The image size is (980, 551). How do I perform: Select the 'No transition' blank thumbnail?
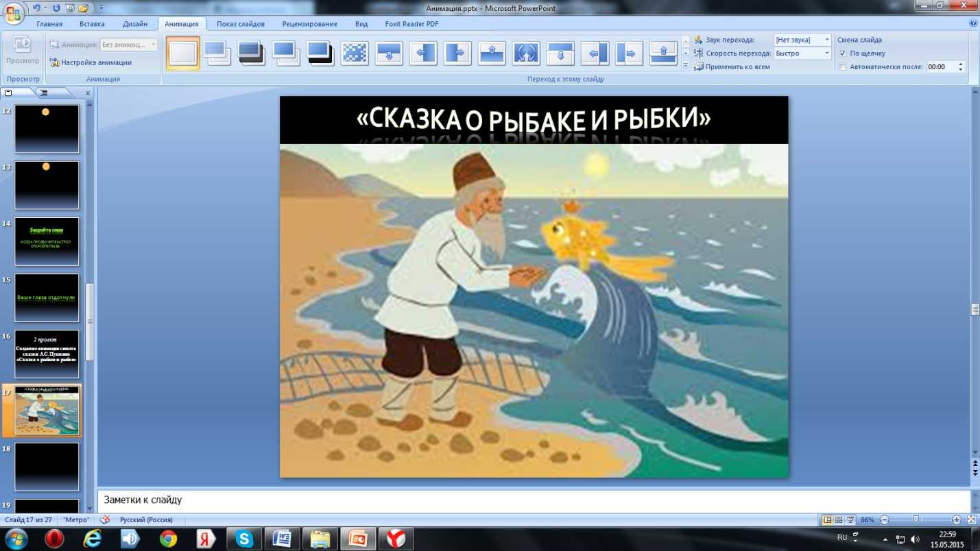pos(183,53)
